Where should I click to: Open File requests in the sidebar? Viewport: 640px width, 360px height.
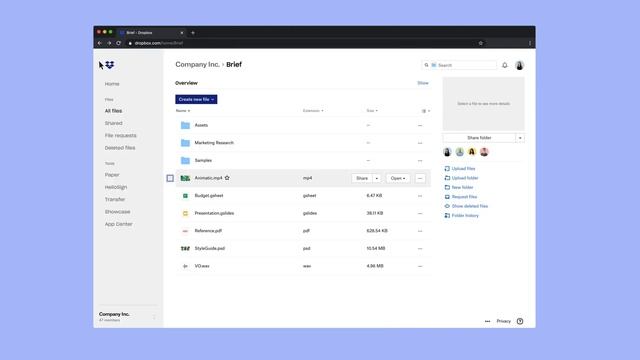[120, 135]
